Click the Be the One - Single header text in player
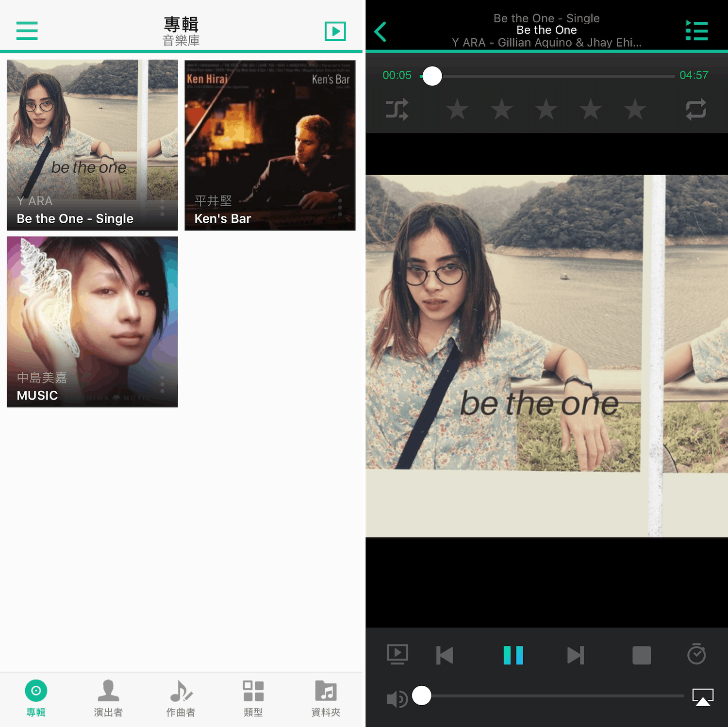728x727 pixels. coord(546,18)
